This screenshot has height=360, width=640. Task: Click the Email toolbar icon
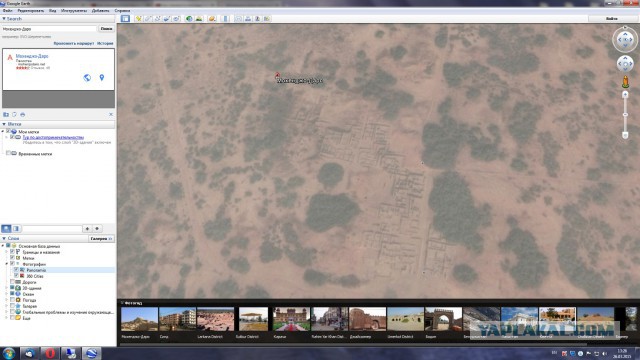(239, 19)
